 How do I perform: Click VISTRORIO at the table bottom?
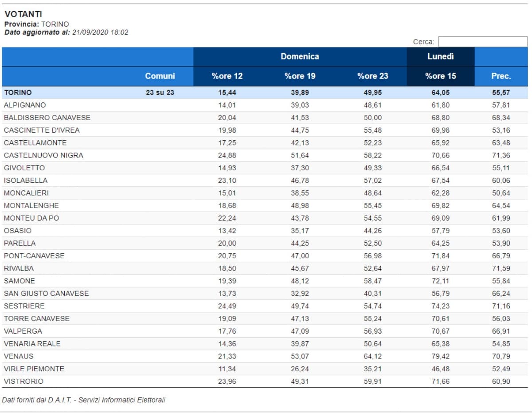click(23, 381)
